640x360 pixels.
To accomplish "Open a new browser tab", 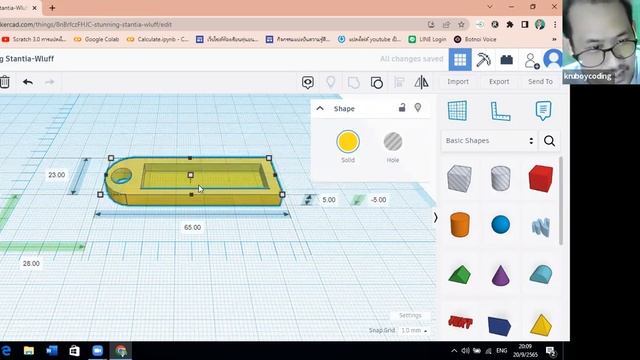I will tap(52, 8).
